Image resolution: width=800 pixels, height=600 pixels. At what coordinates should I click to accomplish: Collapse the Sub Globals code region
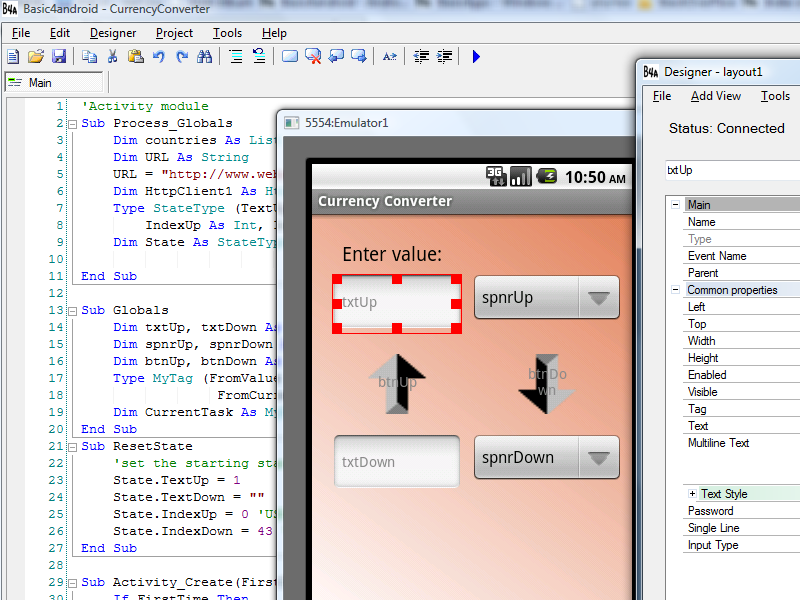[72, 311]
